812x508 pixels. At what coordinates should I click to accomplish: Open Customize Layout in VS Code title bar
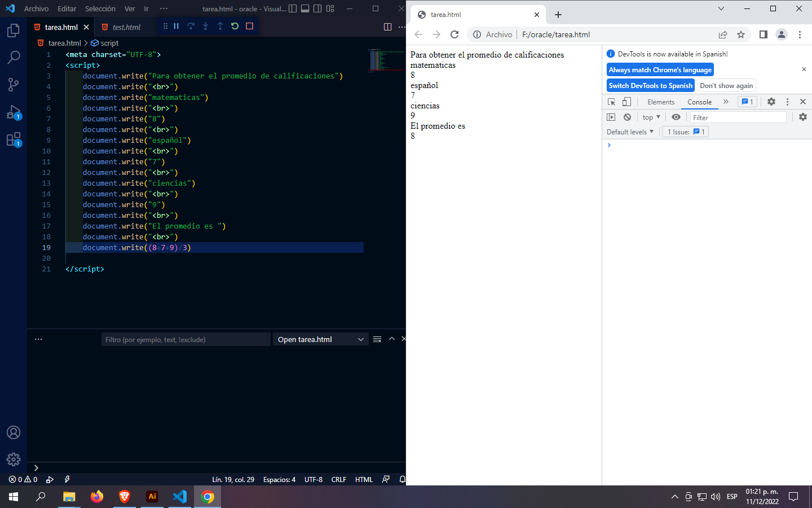[330, 8]
